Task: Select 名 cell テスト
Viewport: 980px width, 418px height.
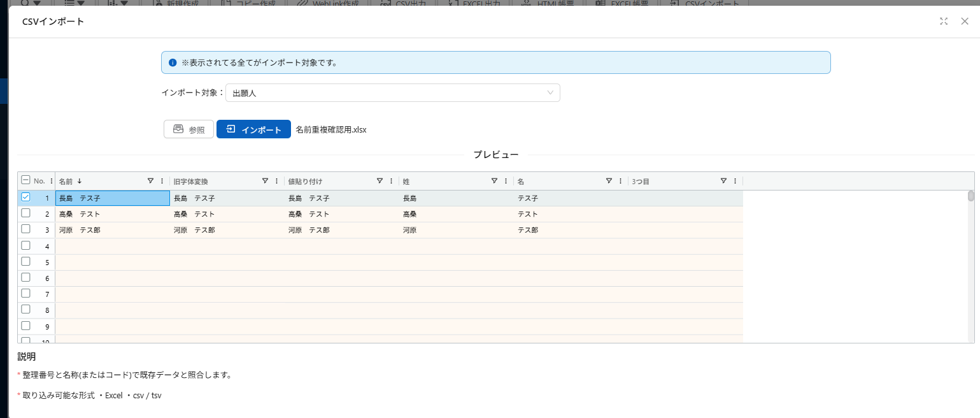Action: [x=571, y=214]
